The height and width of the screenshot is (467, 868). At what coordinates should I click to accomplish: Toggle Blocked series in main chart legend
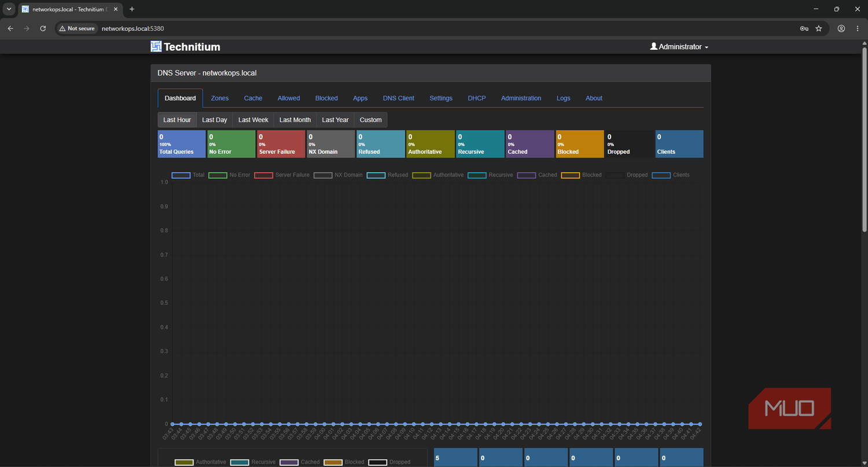pos(582,175)
